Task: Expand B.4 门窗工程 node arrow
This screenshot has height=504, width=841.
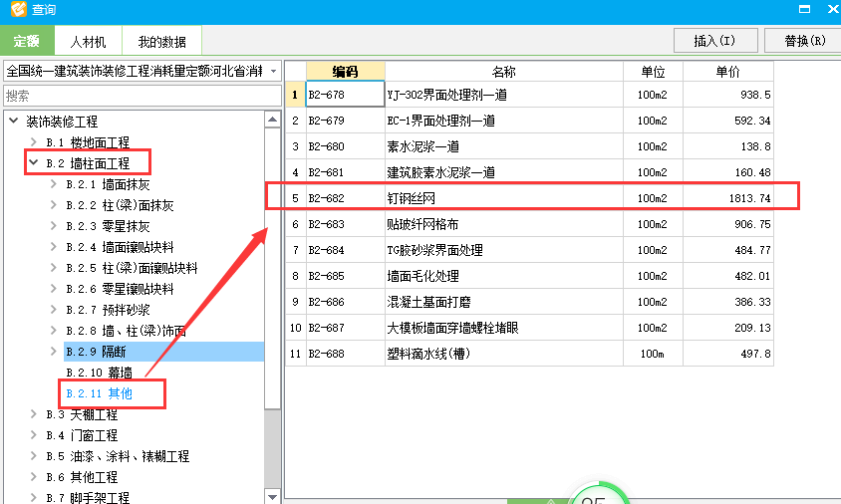Action: 34,435
